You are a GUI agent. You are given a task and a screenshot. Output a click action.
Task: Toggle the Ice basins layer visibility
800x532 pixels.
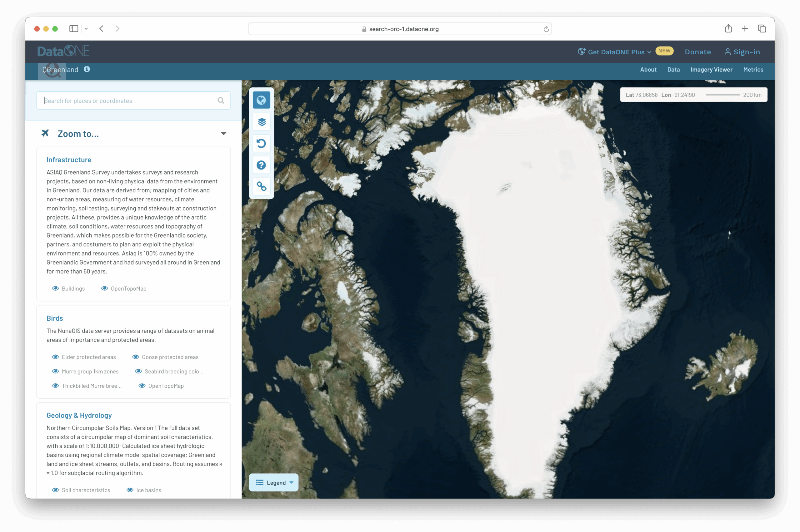click(130, 490)
